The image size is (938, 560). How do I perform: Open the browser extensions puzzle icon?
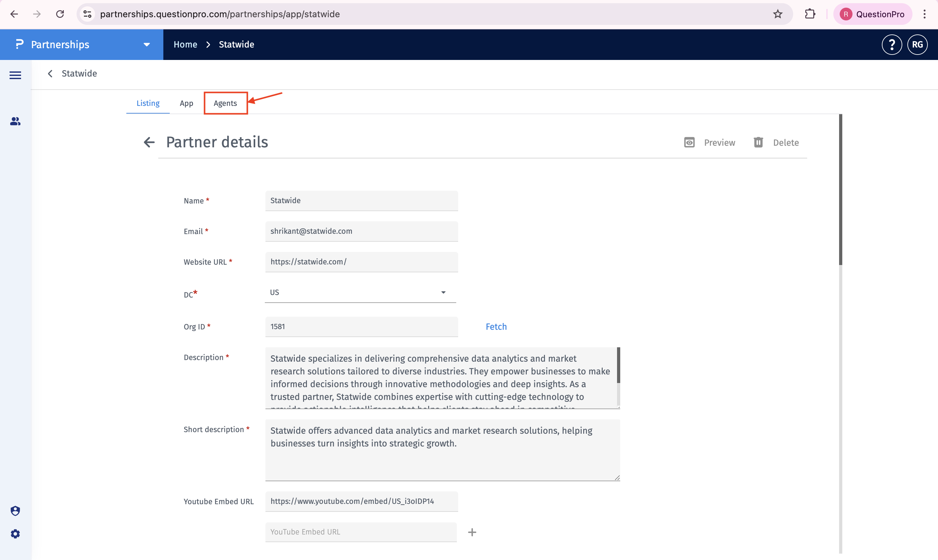(x=810, y=14)
